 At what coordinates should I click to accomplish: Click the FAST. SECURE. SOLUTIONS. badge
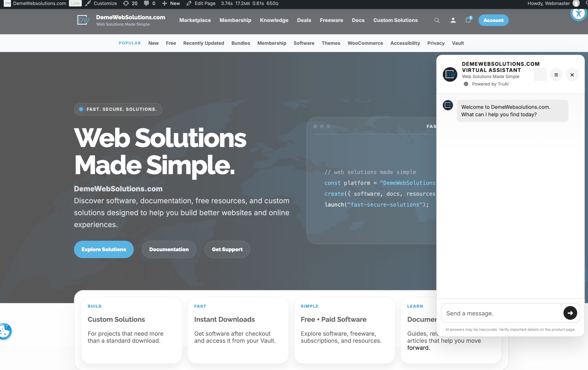(118, 109)
